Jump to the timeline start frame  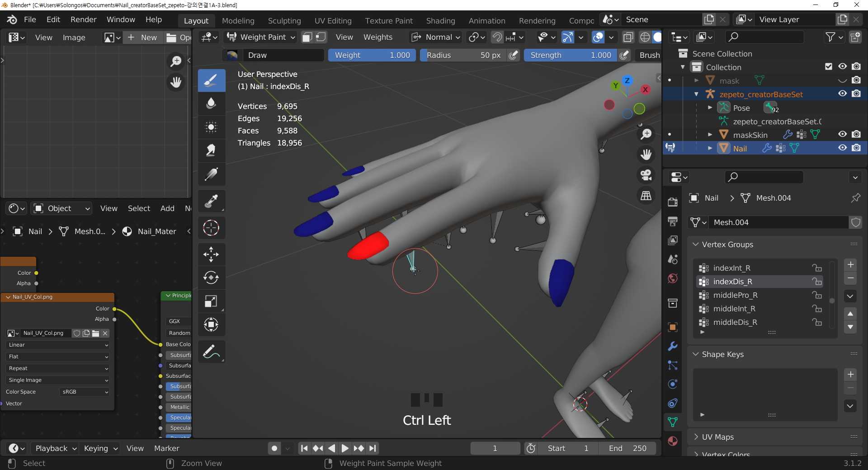click(x=304, y=448)
